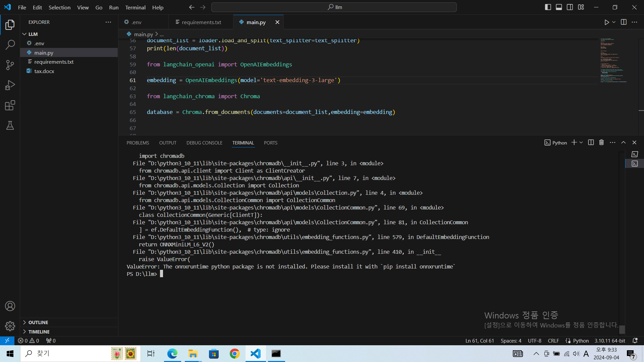Click the command center search box

pos(334,7)
